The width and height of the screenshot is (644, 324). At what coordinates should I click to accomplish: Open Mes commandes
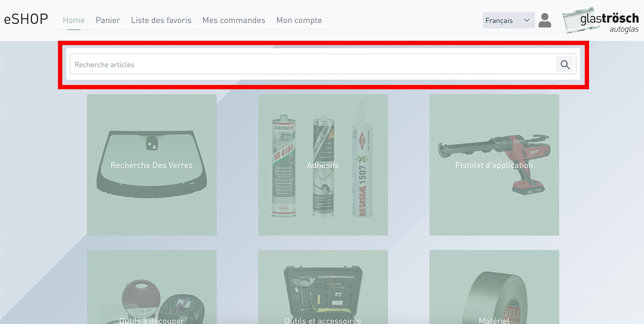[234, 20]
